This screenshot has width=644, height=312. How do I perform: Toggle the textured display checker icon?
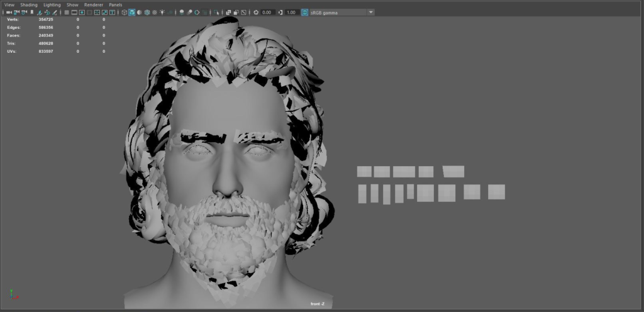[x=154, y=12]
